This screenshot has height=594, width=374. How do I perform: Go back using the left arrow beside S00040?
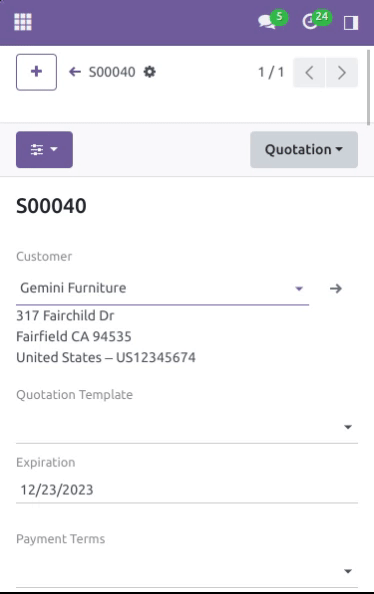pos(75,72)
